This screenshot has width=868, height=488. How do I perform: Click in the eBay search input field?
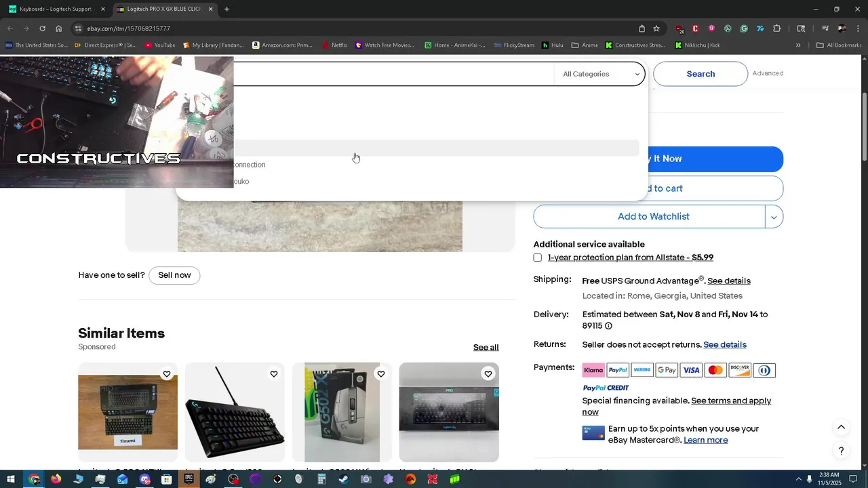pos(393,74)
